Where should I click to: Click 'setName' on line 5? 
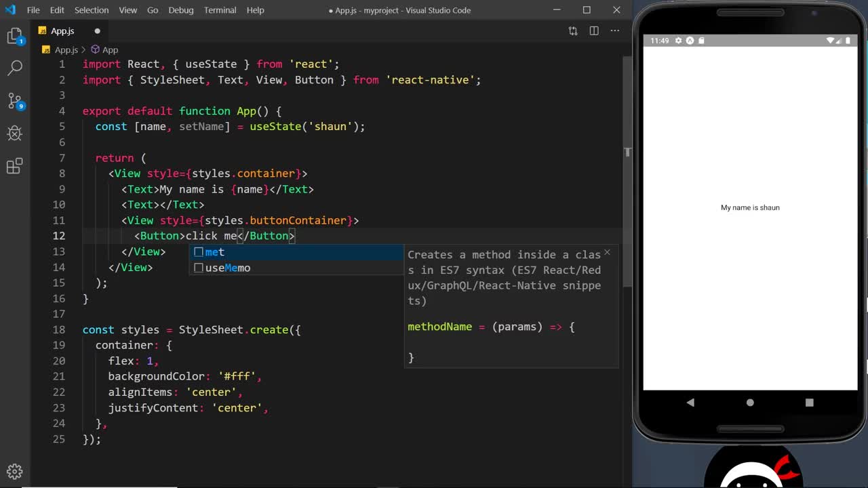[x=201, y=127]
